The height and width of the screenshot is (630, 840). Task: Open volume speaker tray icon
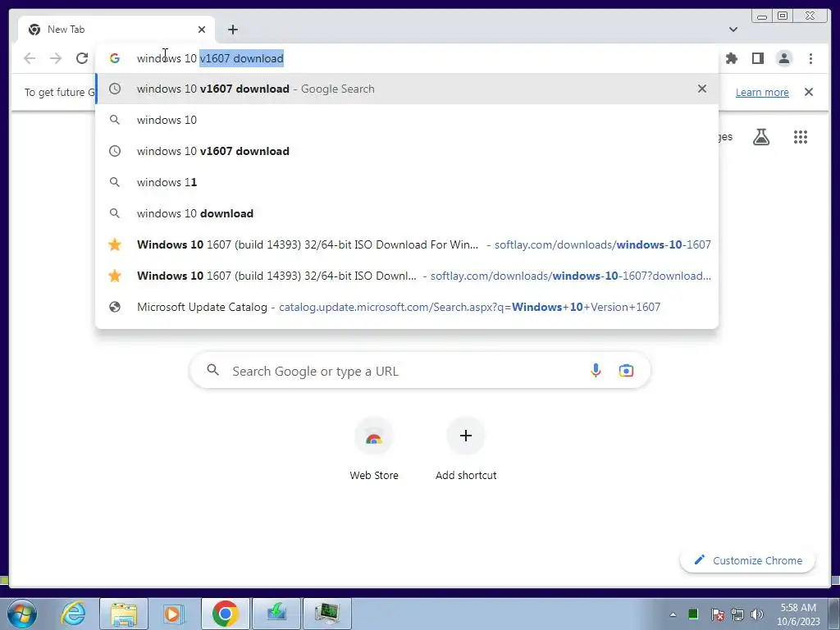[757, 614]
